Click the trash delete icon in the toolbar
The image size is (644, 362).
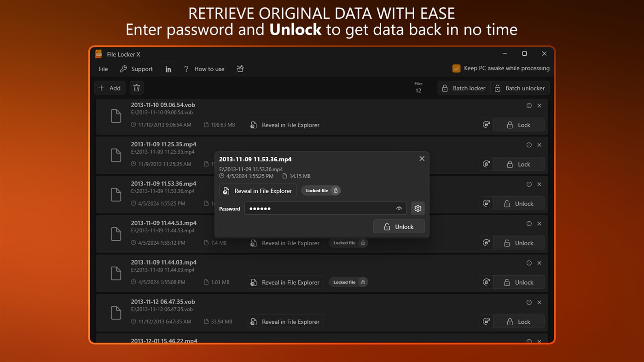click(136, 87)
